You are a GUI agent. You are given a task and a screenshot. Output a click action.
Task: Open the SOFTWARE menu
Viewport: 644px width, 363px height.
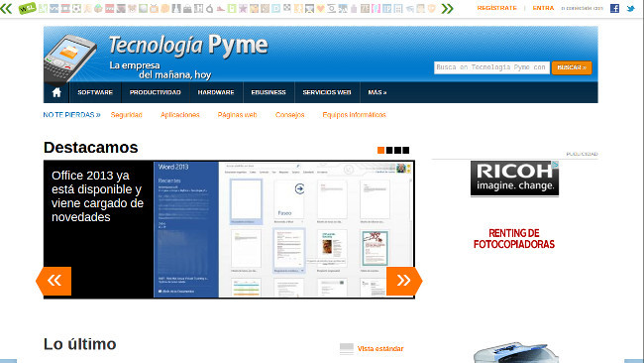pyautogui.click(x=95, y=92)
